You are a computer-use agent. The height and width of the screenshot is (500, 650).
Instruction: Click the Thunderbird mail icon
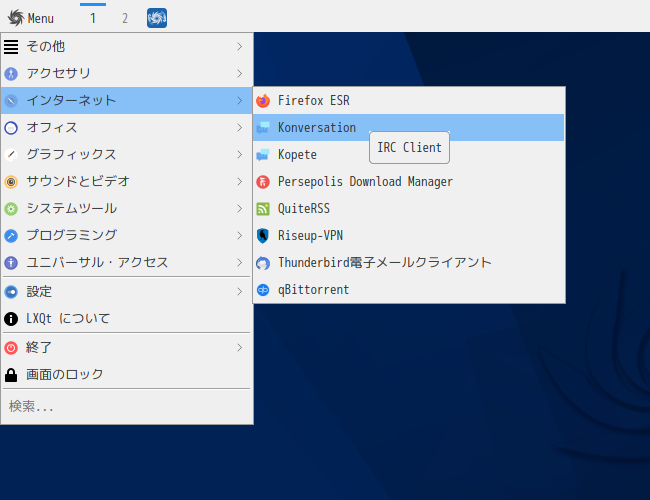pyautogui.click(x=263, y=263)
